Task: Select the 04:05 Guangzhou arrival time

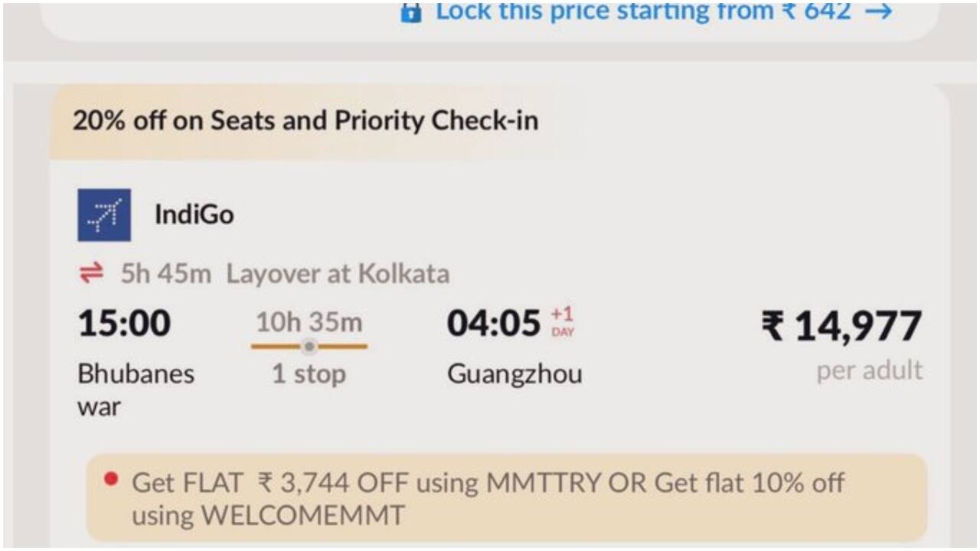Action: tap(492, 324)
